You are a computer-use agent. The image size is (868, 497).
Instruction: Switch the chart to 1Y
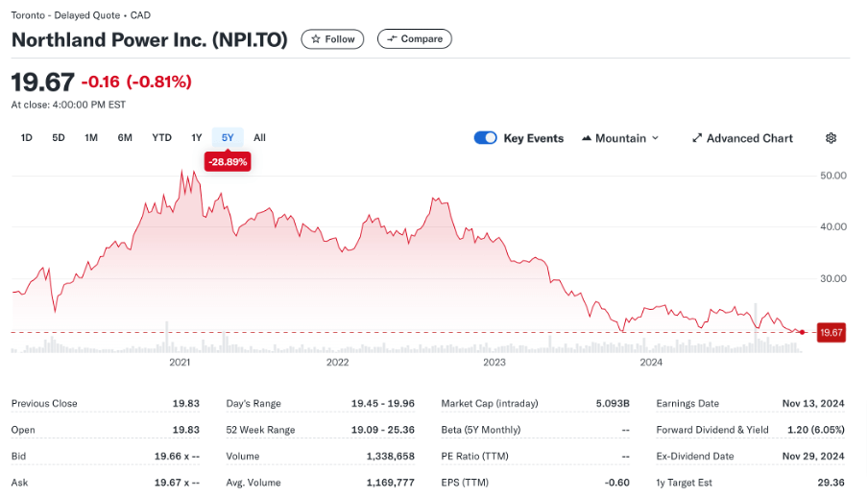point(197,138)
